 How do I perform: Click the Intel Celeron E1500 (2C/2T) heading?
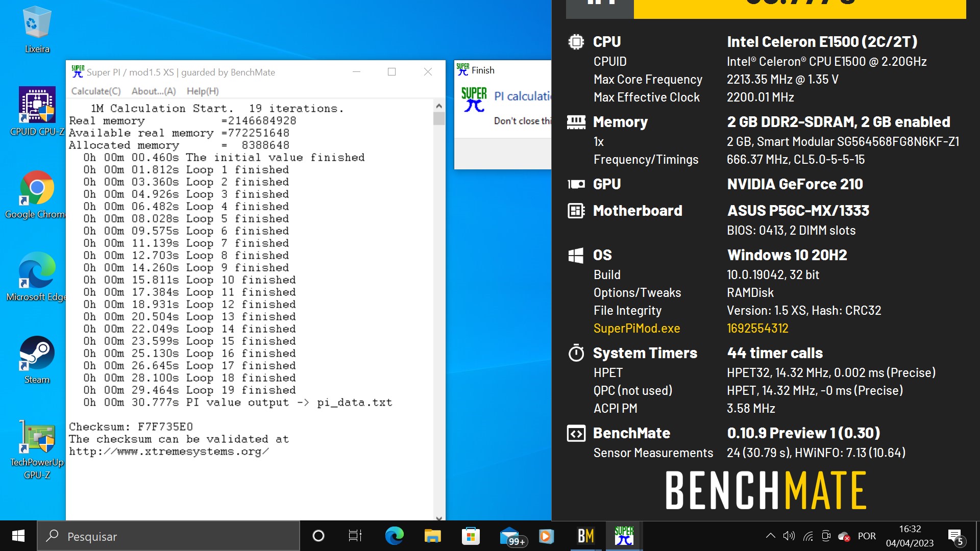[x=822, y=41]
